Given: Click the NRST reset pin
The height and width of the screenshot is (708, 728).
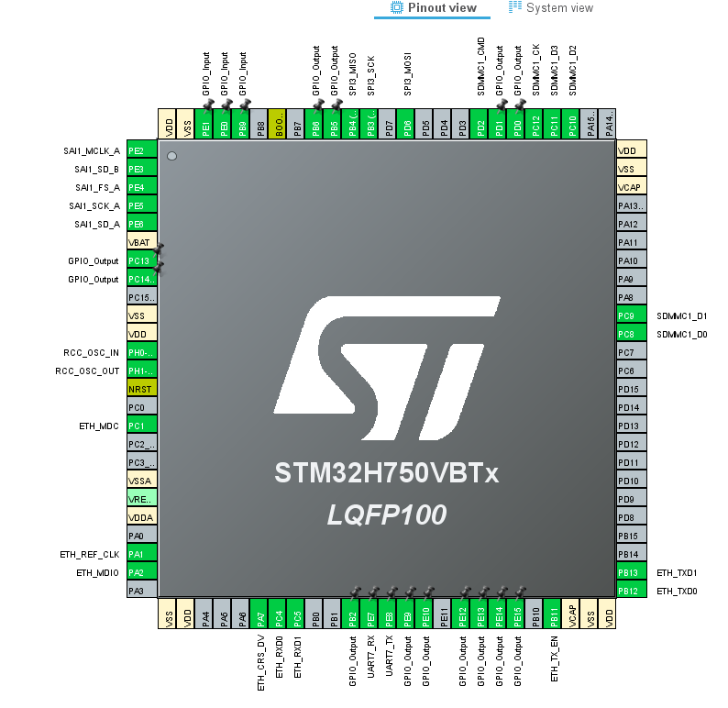Looking at the screenshot, I should (x=142, y=389).
